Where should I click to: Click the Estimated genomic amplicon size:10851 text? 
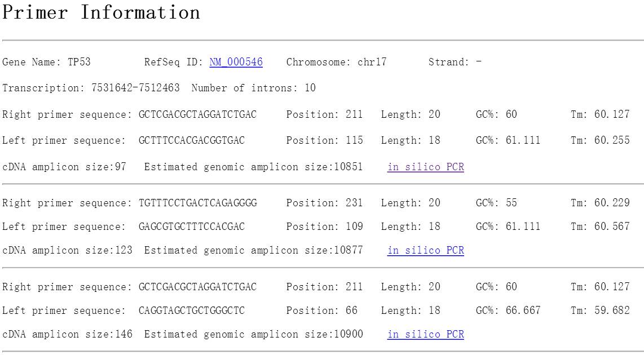(x=253, y=167)
